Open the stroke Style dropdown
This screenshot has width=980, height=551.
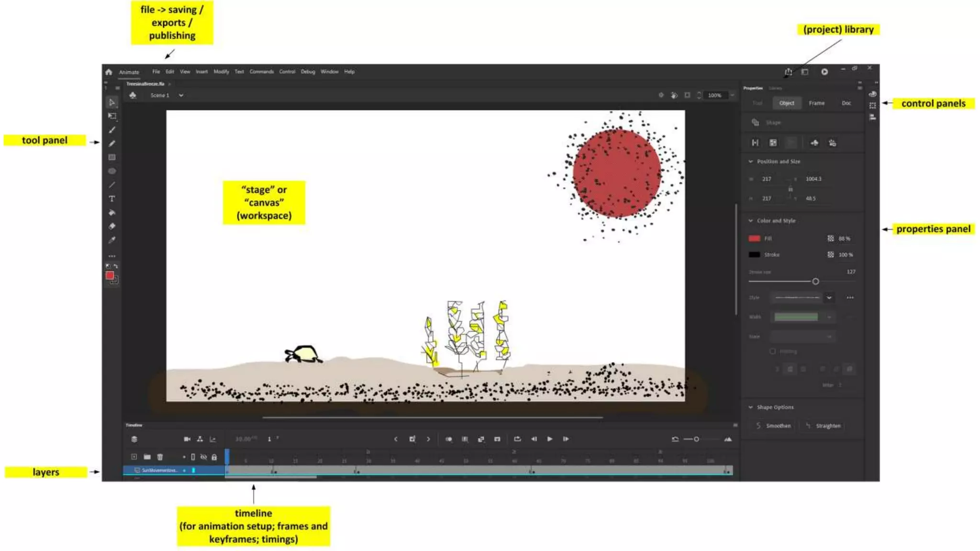829,298
